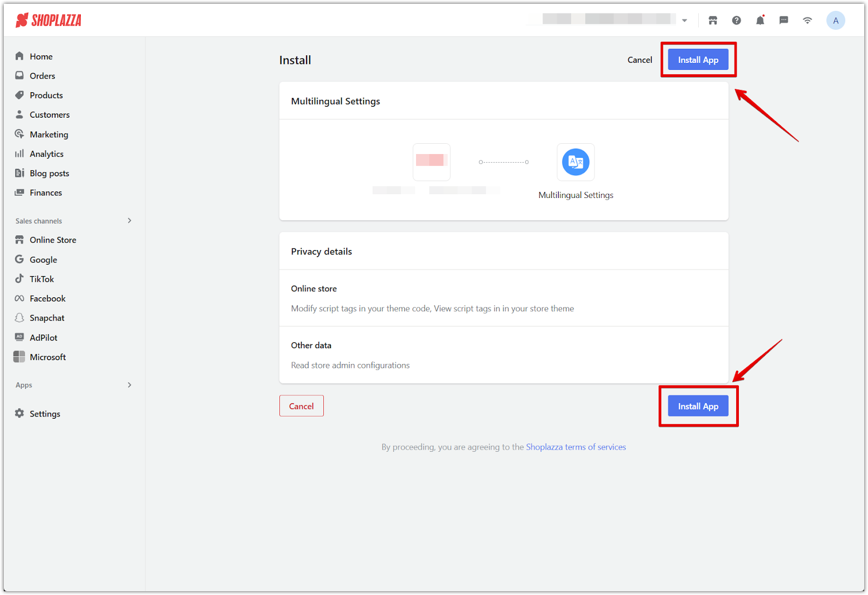The width and height of the screenshot is (868, 595).
Task: Open Customers menu item
Action: [49, 115]
